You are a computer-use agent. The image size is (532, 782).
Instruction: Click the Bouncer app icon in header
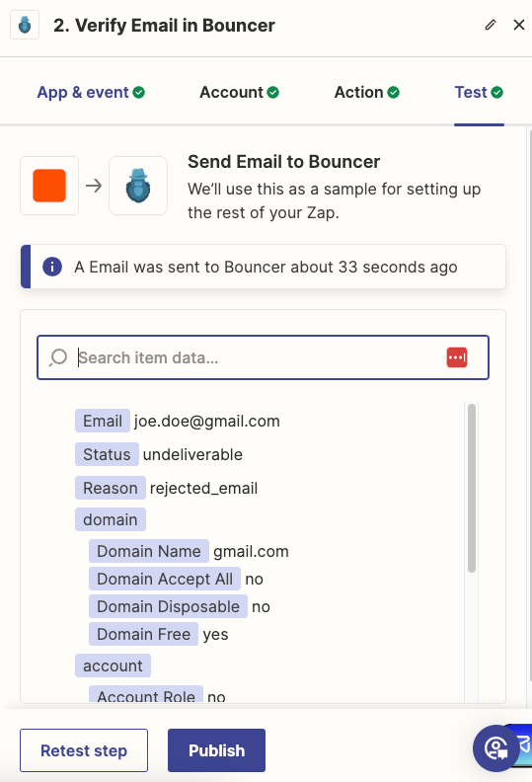point(25,25)
